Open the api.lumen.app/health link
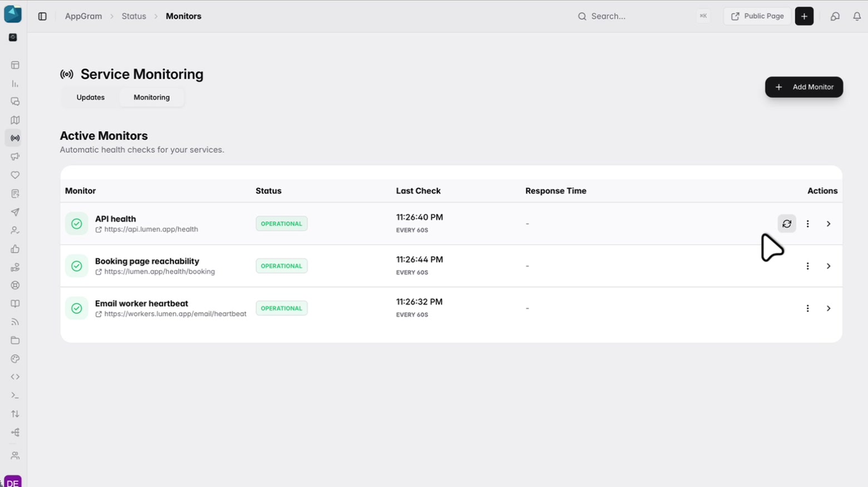 (146, 229)
